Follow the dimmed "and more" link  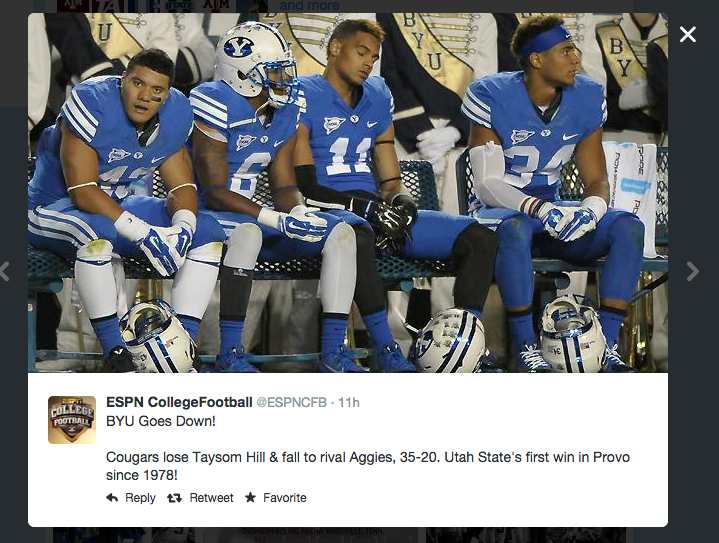[x=308, y=6]
